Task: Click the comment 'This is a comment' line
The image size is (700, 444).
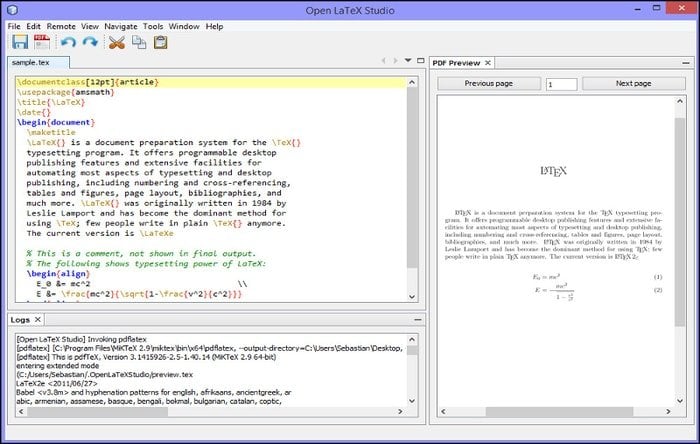Action: [x=141, y=253]
